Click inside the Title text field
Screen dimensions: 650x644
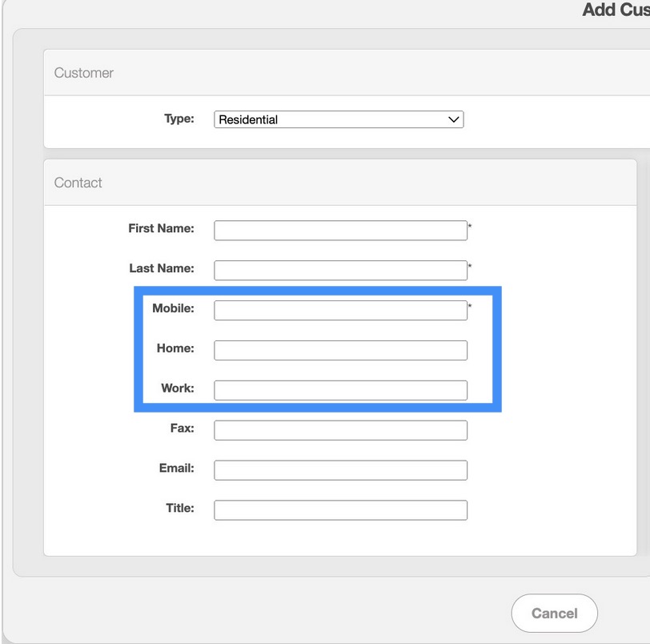tap(340, 510)
